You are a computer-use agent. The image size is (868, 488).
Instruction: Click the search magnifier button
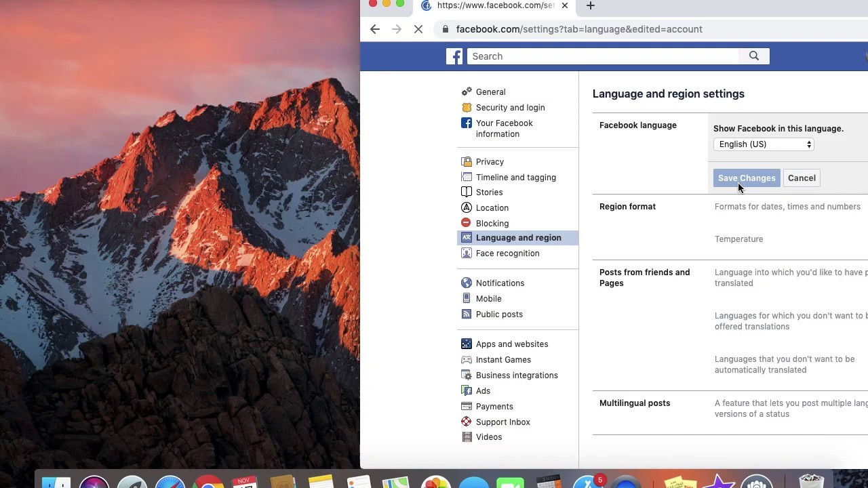(754, 56)
